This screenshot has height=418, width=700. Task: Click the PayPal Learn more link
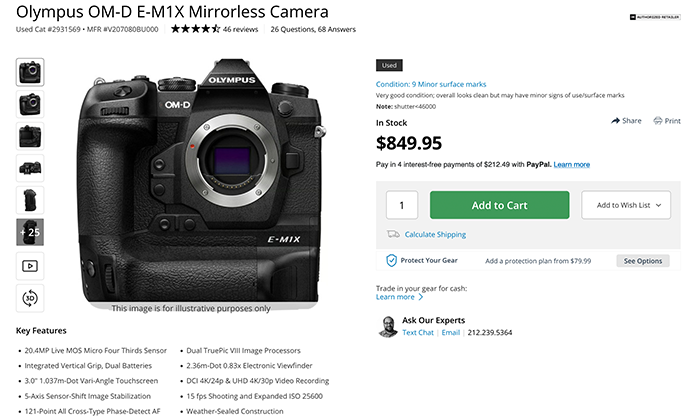(571, 164)
